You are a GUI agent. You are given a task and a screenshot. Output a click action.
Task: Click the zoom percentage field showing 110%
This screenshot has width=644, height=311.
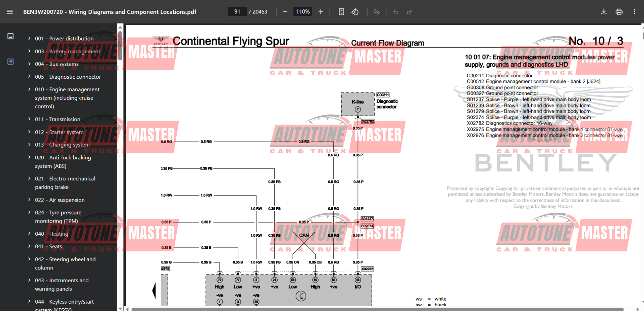[303, 12]
